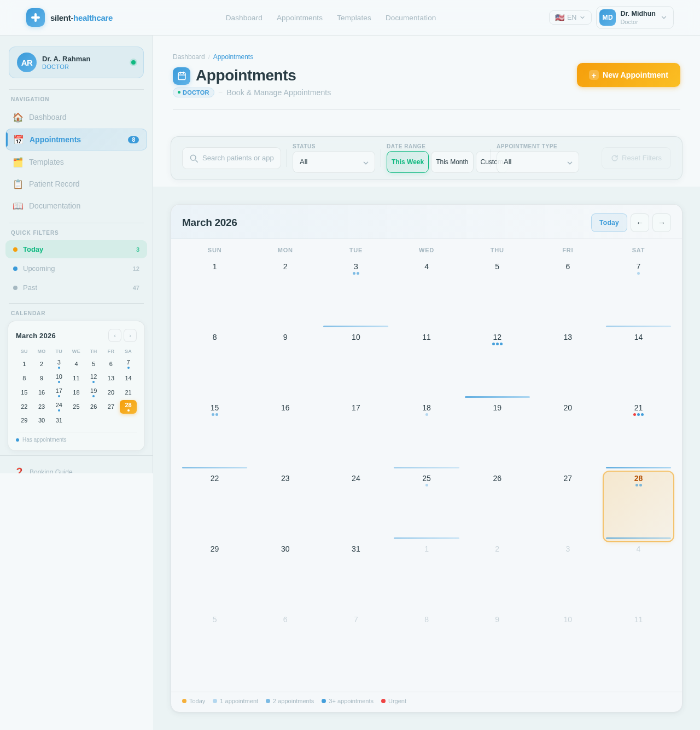Enable the This Week date range filter

coord(407,162)
